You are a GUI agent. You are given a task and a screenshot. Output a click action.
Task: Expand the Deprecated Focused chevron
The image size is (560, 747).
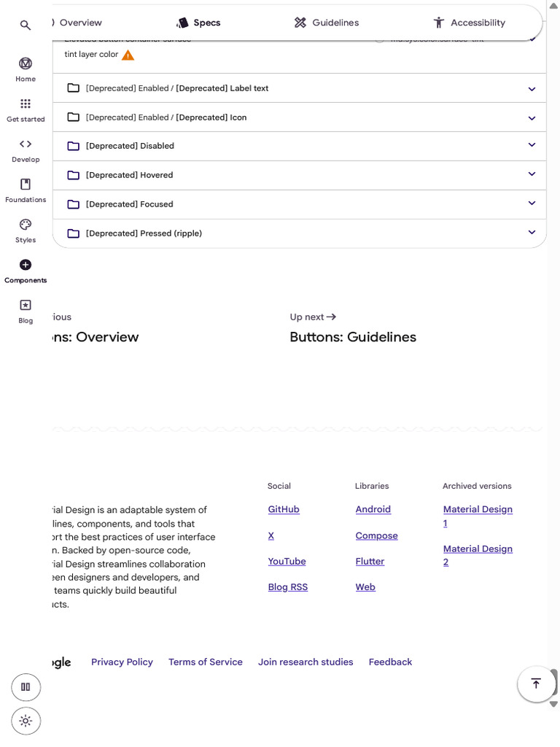pyautogui.click(x=532, y=203)
